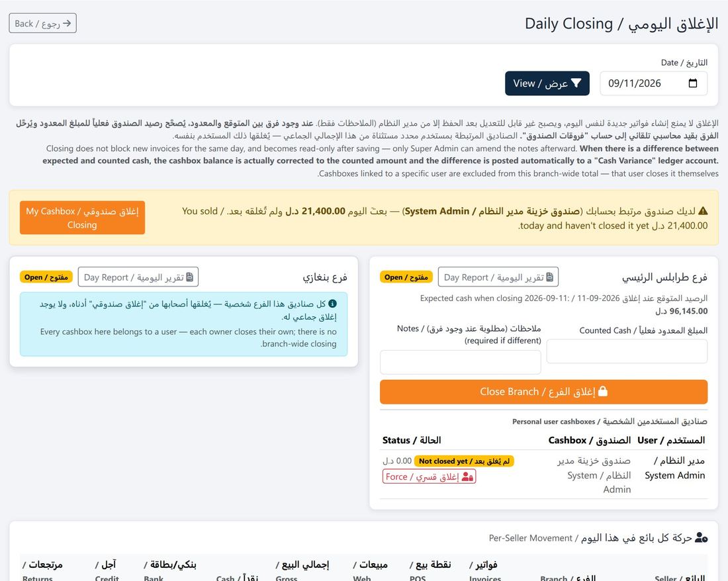This screenshot has width=728, height=581.
Task: Click the فرع طرابلس الرئيسي branch title
Action: (x=665, y=277)
